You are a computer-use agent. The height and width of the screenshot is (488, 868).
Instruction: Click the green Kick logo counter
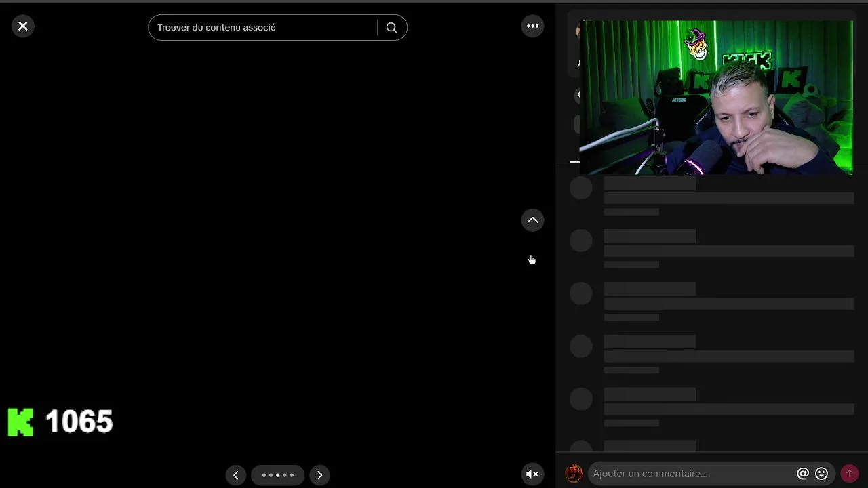[x=20, y=422]
